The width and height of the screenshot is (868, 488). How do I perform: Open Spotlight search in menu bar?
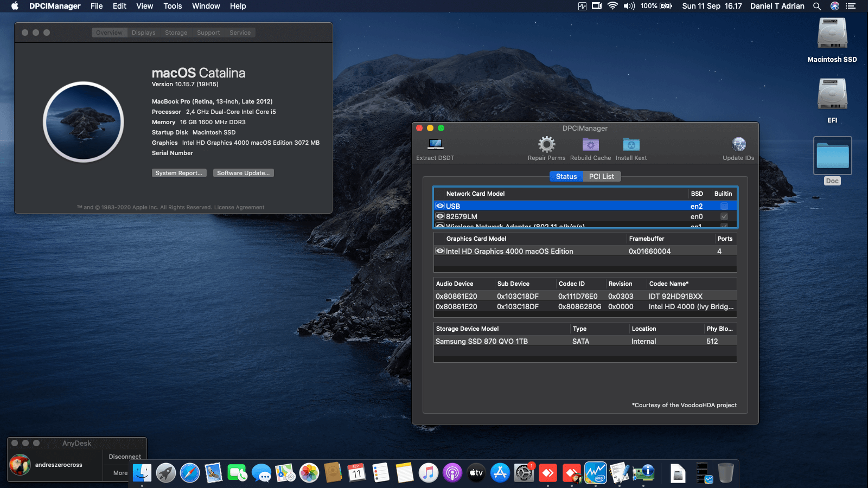click(817, 6)
